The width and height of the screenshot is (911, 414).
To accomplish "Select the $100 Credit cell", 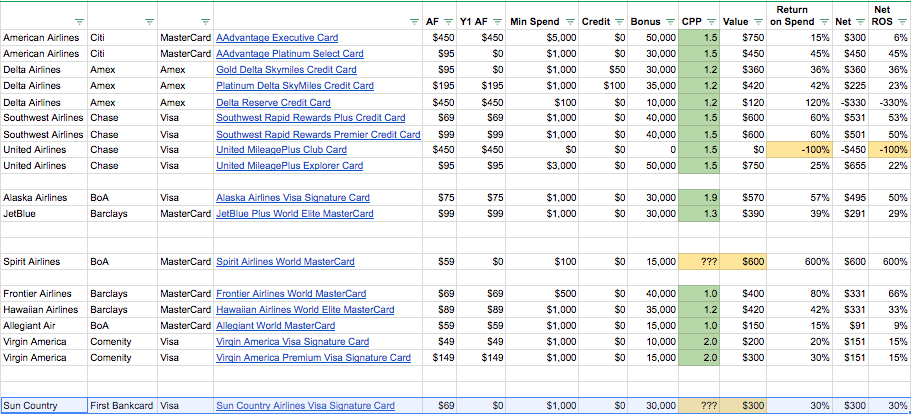I will pos(604,86).
